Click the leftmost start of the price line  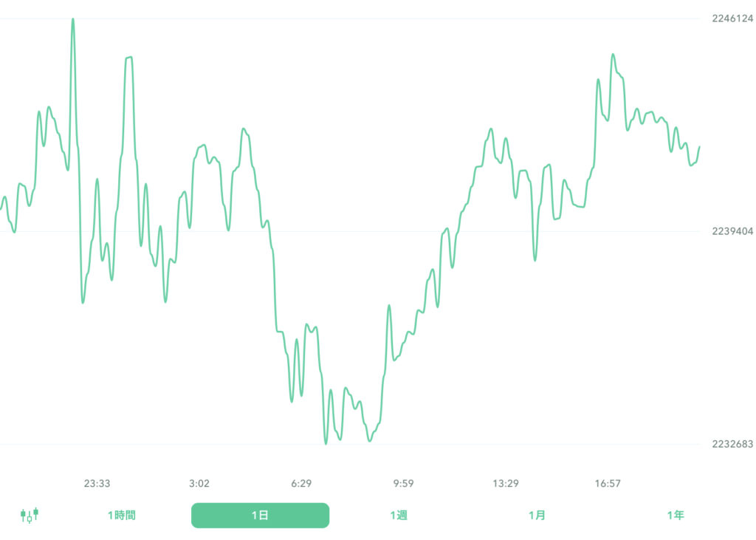pos(1,208)
